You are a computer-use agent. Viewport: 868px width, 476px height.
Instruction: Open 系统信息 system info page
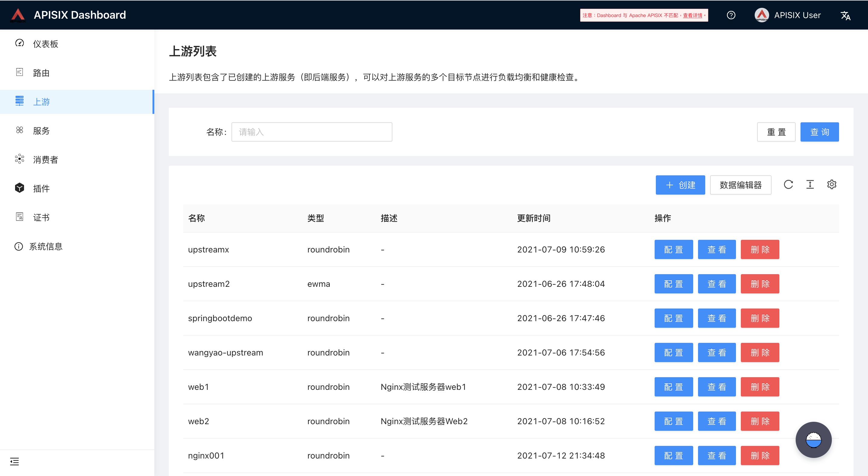[46, 246]
